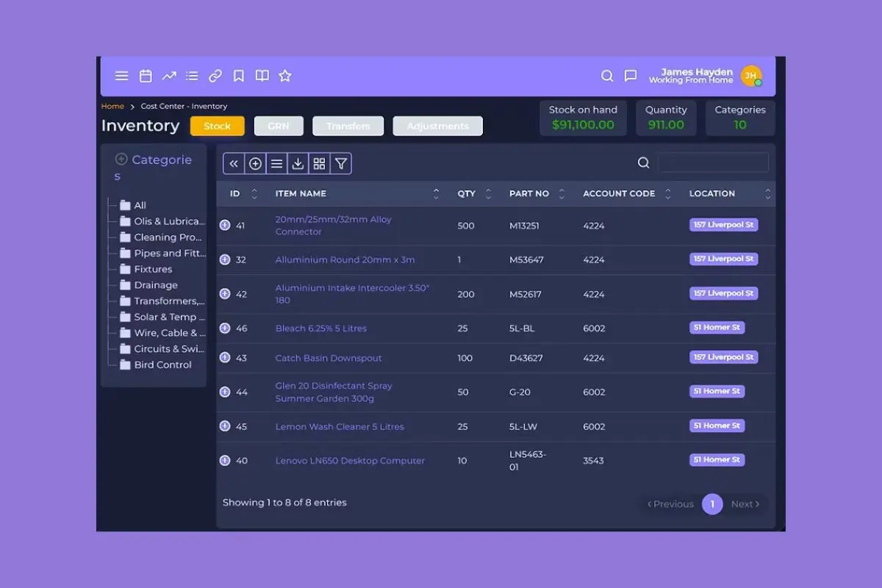Viewport: 882px width, 588px height.
Task: Switch to the Transfers tab
Action: 348,126
